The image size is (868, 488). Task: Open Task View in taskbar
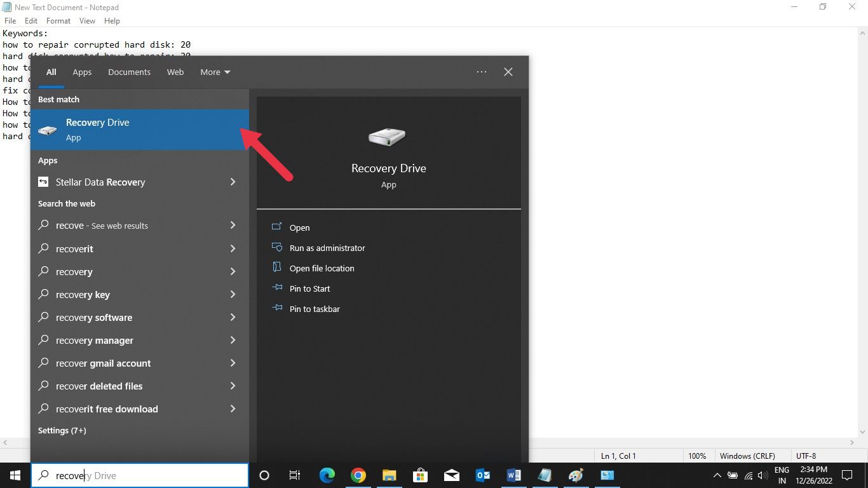point(295,475)
